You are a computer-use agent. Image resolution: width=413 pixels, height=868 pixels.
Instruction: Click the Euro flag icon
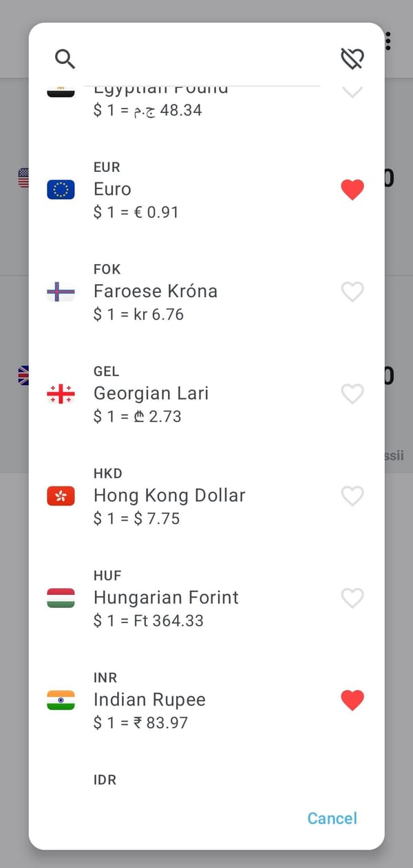click(60, 188)
